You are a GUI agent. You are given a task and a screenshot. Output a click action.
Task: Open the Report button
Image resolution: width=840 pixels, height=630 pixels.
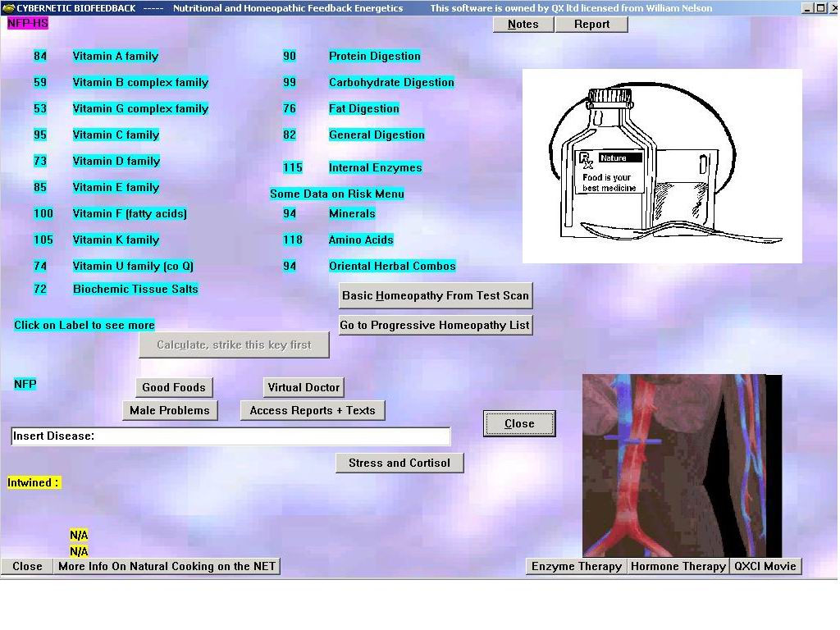click(591, 24)
